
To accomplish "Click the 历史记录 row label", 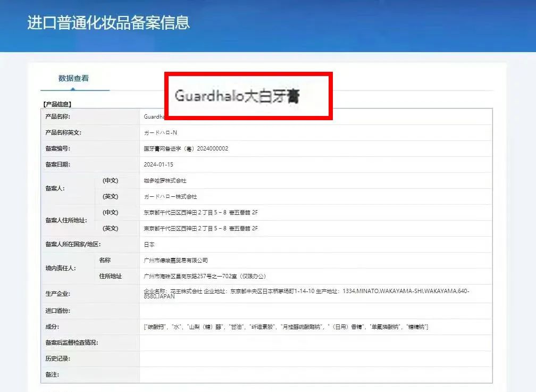I will tap(57, 358).
